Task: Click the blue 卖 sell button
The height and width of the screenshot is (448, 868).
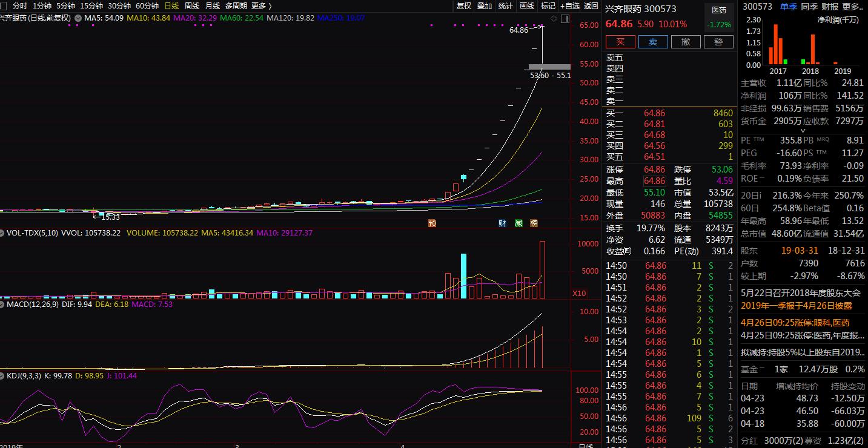Action: tap(653, 42)
